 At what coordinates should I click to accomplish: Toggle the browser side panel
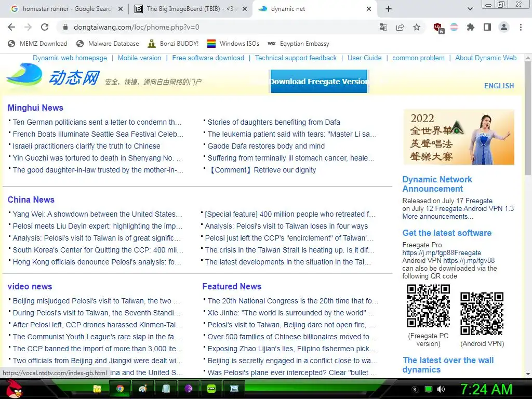click(x=487, y=27)
